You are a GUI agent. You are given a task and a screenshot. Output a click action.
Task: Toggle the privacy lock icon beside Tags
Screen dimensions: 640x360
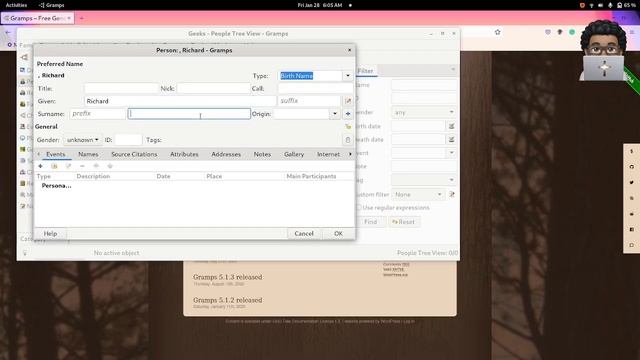[x=348, y=140]
